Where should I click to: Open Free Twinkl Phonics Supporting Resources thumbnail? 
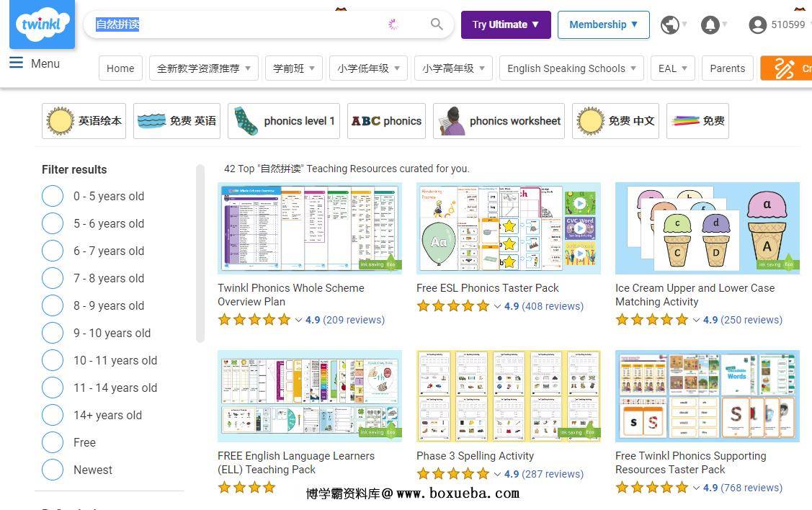pyautogui.click(x=708, y=395)
